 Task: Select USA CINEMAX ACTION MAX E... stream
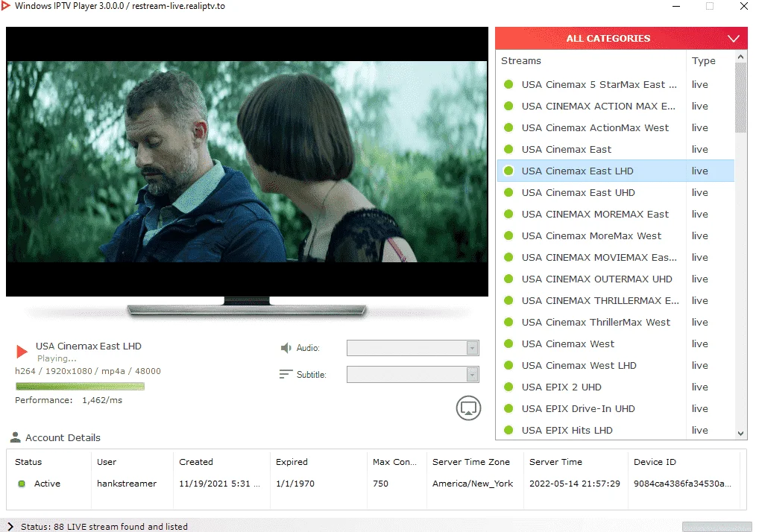point(616,106)
